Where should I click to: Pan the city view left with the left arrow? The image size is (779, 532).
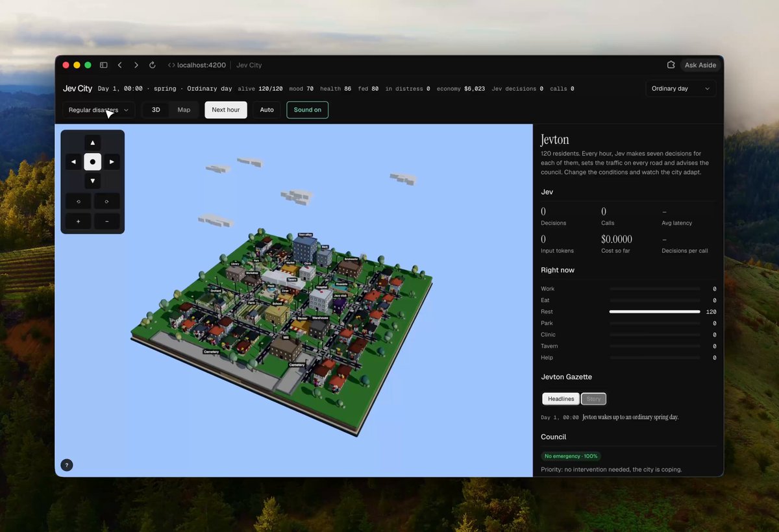(73, 162)
